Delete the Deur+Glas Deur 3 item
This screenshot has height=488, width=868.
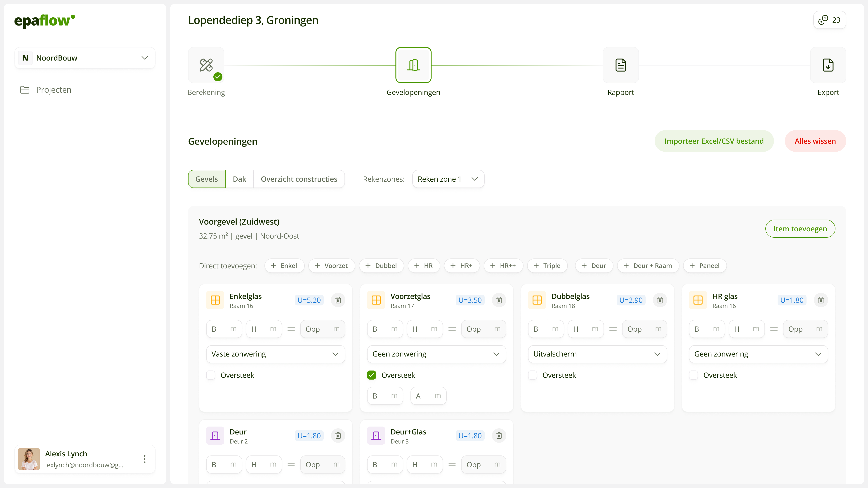click(499, 435)
